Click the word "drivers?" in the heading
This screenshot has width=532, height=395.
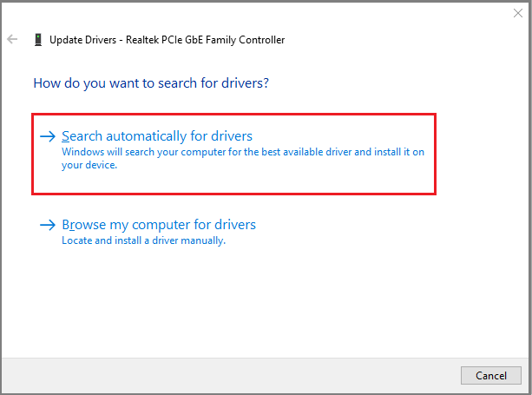[x=245, y=84]
